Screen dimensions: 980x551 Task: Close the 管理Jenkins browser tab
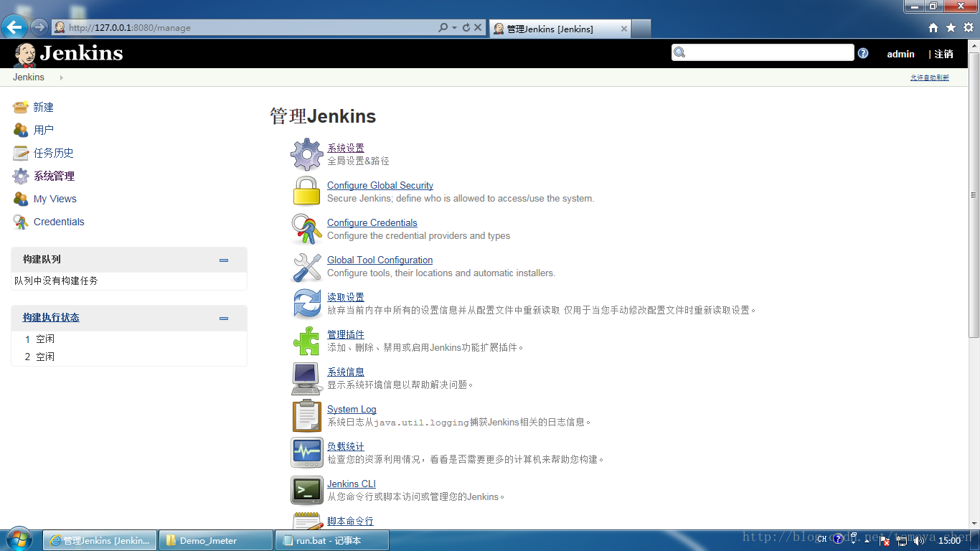[x=624, y=29]
